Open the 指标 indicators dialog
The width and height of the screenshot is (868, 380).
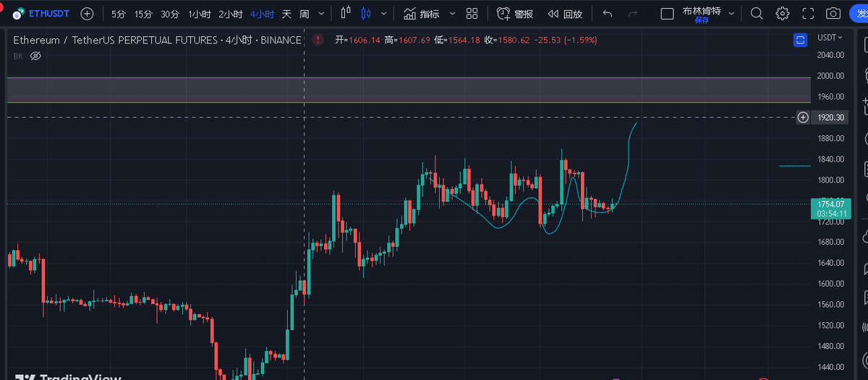pyautogui.click(x=422, y=14)
